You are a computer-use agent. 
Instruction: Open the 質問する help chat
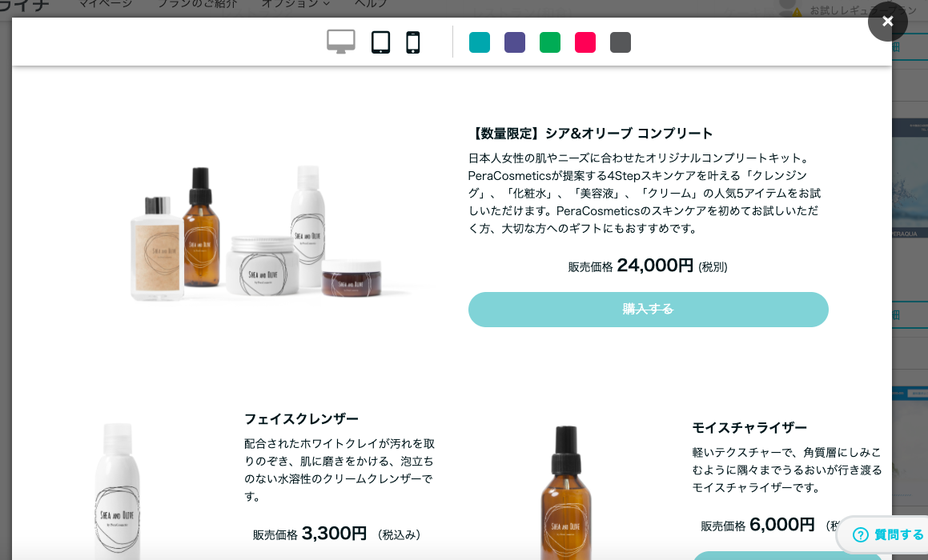888,534
